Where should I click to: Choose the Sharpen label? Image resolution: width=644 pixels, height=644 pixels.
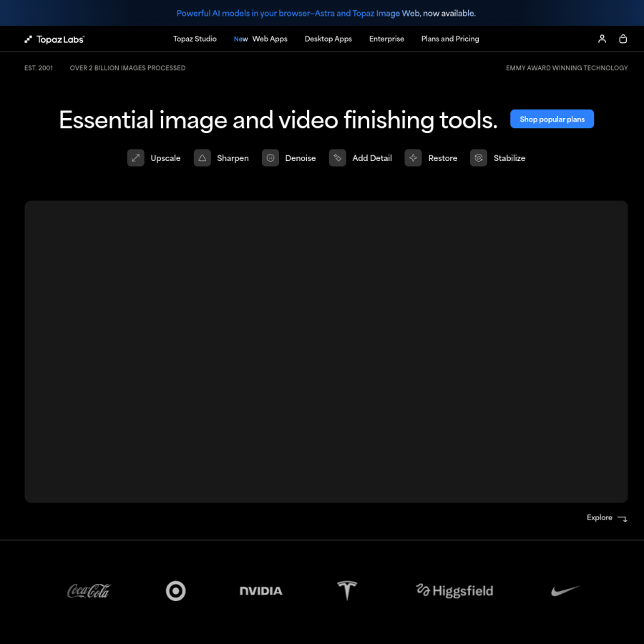point(233,158)
